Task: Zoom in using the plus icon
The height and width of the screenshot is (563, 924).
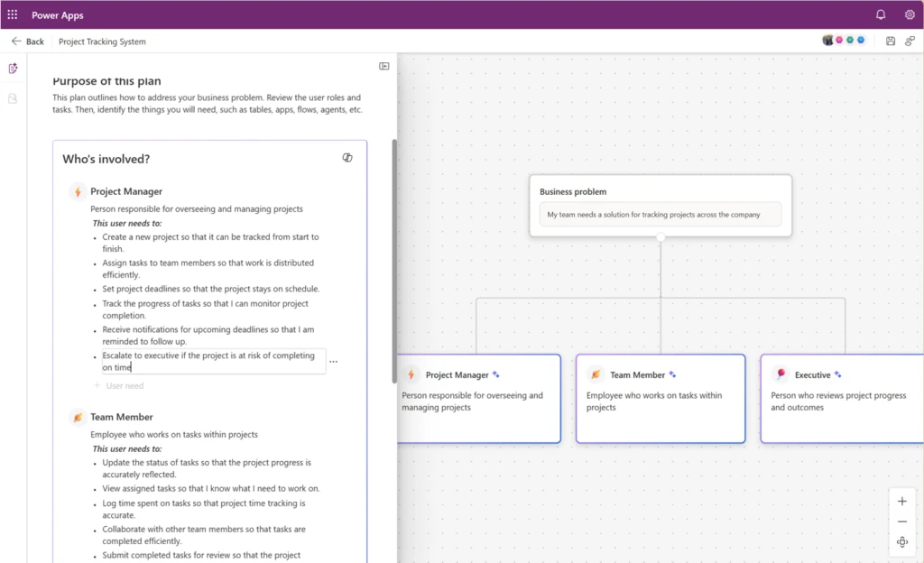Action: [901, 500]
